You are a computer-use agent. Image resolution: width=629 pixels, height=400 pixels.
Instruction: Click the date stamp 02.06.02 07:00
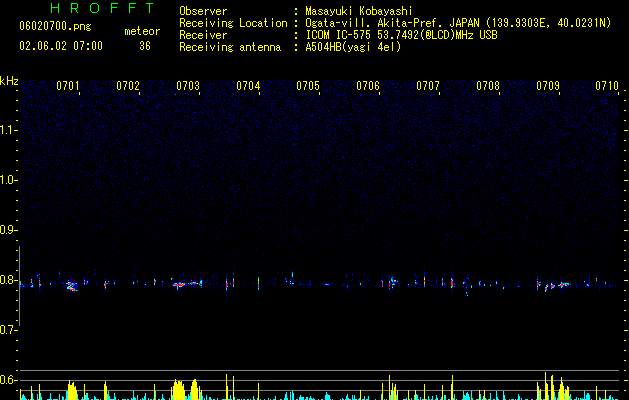click(61, 46)
